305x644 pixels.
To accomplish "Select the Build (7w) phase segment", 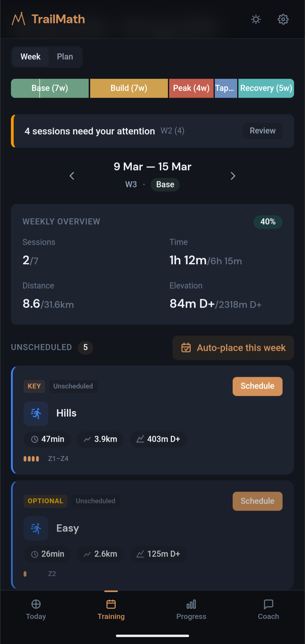I will pyautogui.click(x=129, y=88).
